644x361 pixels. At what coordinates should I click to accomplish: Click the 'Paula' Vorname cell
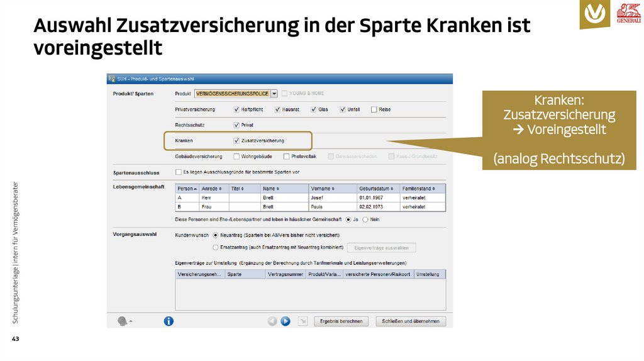[x=333, y=207]
